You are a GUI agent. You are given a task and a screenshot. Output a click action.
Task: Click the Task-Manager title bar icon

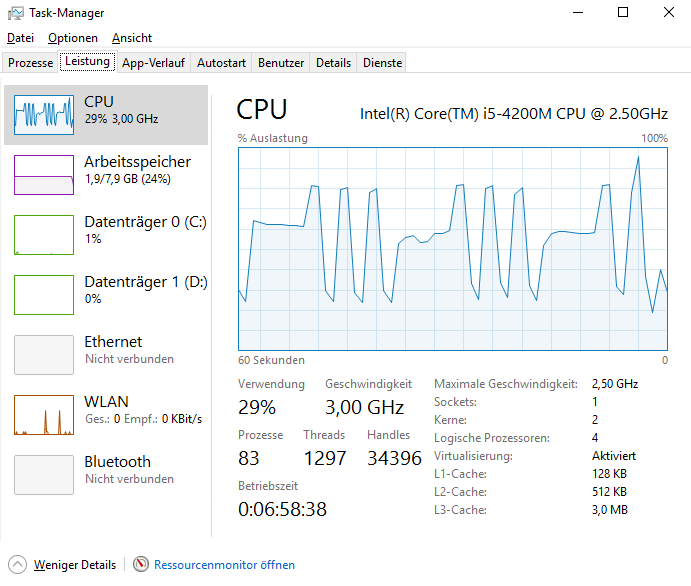17,13
